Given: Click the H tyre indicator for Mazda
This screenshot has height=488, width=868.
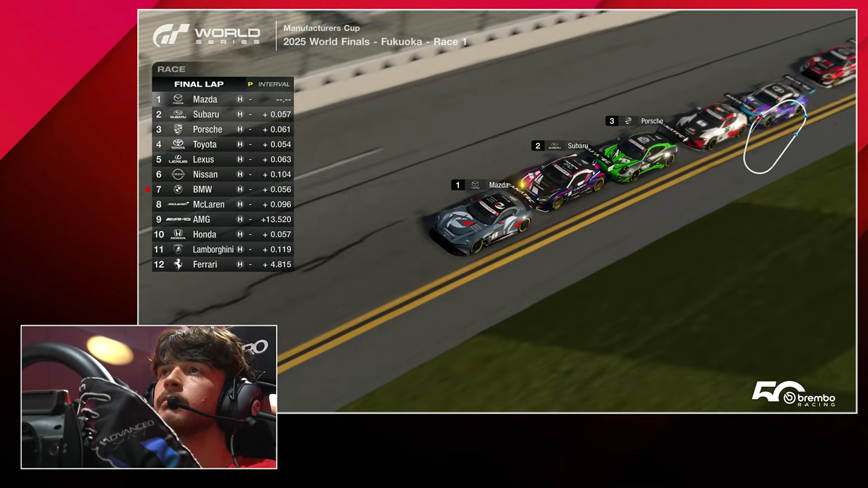Looking at the screenshot, I should [x=240, y=99].
